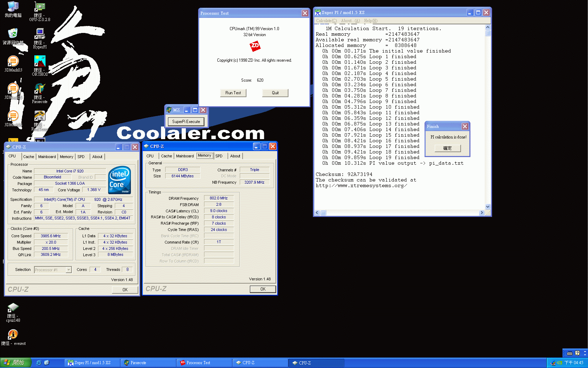Screen dimensions: 588x368
Task: Switch to Mainboard tab in left CPU-Z
Action: (x=47, y=157)
